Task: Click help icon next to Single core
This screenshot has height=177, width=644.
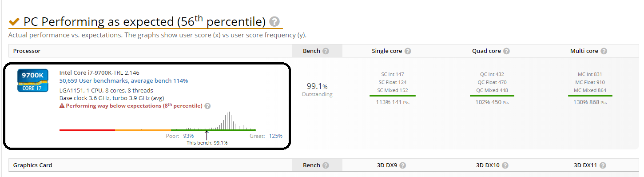Action: click(408, 51)
